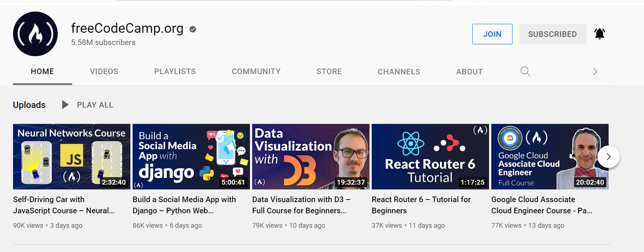This screenshot has width=644, height=252.
Task: Open the STORE tab
Action: coord(329,71)
